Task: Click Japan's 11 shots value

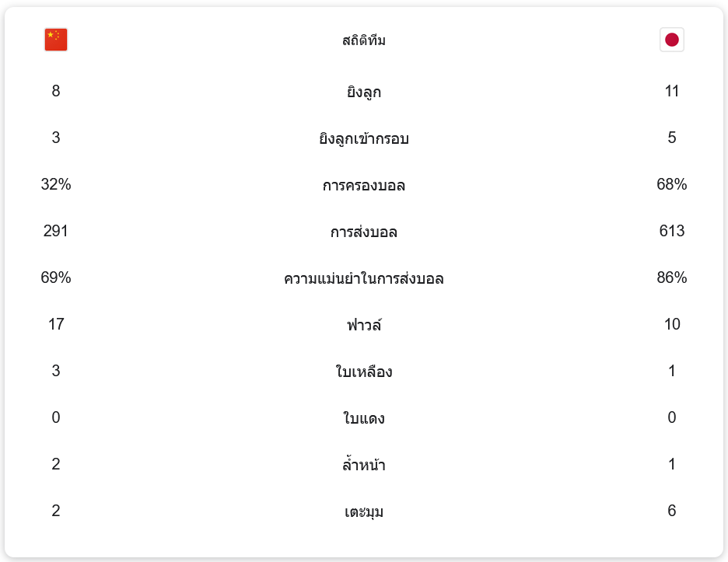Action: [672, 91]
